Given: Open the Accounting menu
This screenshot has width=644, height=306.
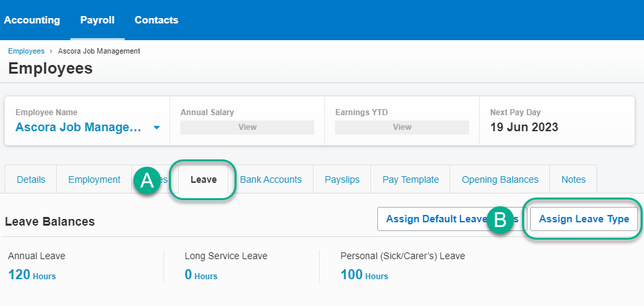Looking at the screenshot, I should click(31, 20).
